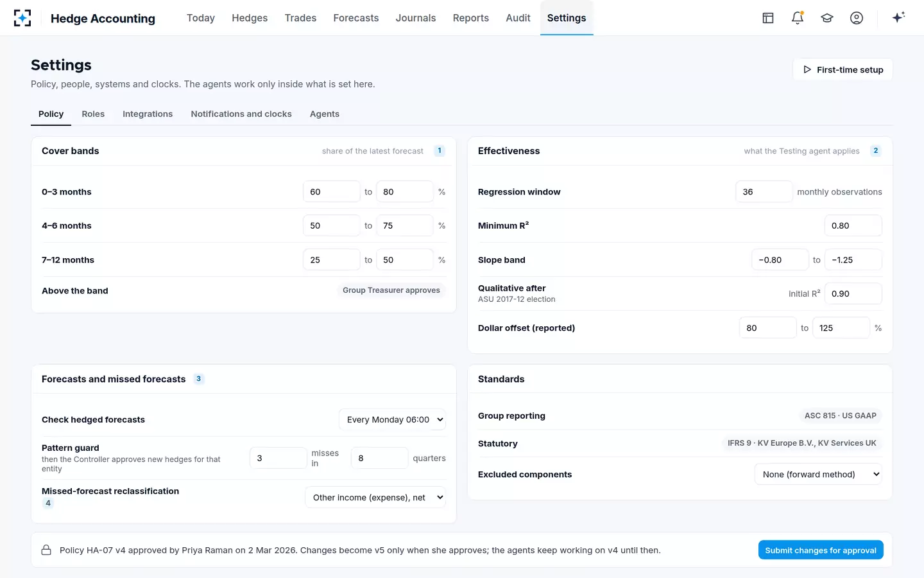
Task: Switch to the Roles tab
Action: [93, 114]
